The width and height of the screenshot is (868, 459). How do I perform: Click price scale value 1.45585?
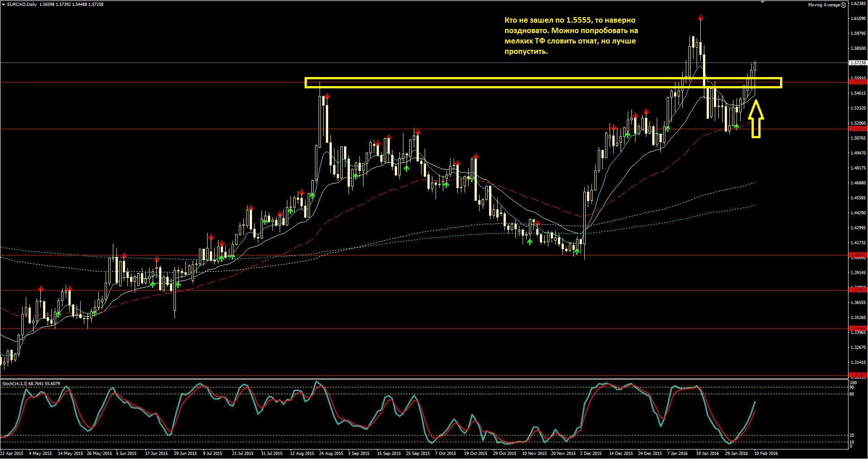click(x=859, y=198)
